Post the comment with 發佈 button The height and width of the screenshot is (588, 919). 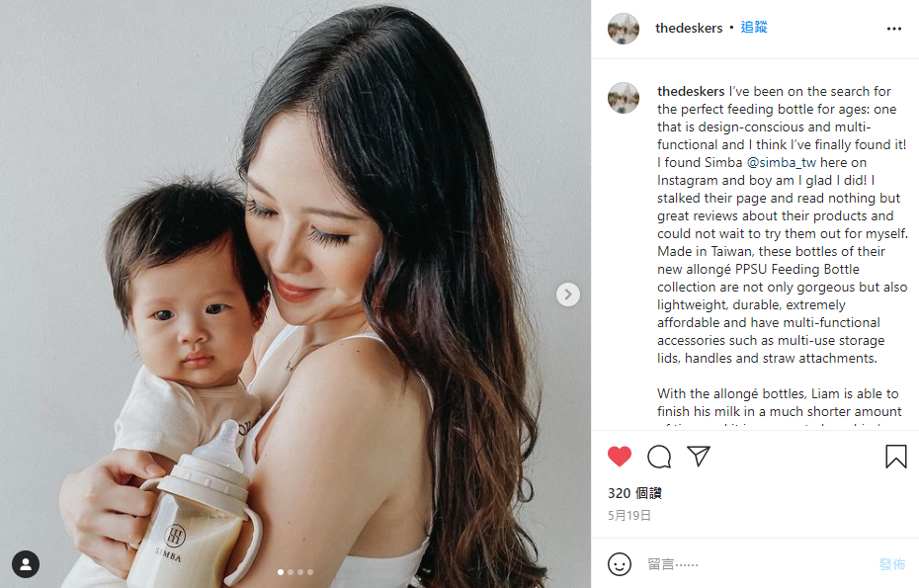click(892, 564)
